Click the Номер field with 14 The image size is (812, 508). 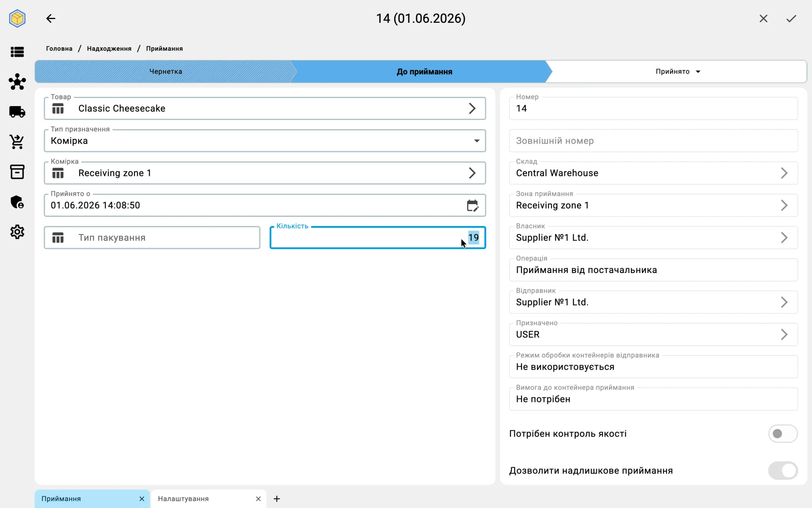coord(653,109)
